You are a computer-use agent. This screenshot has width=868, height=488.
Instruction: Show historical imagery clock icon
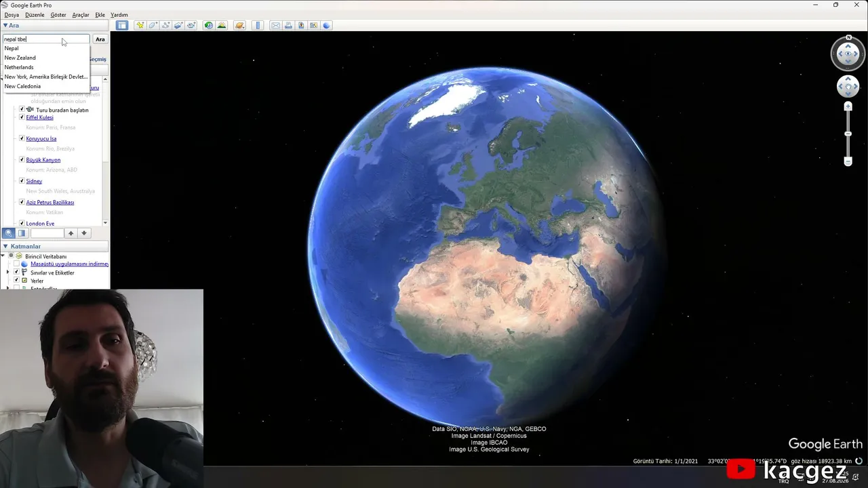(x=209, y=26)
